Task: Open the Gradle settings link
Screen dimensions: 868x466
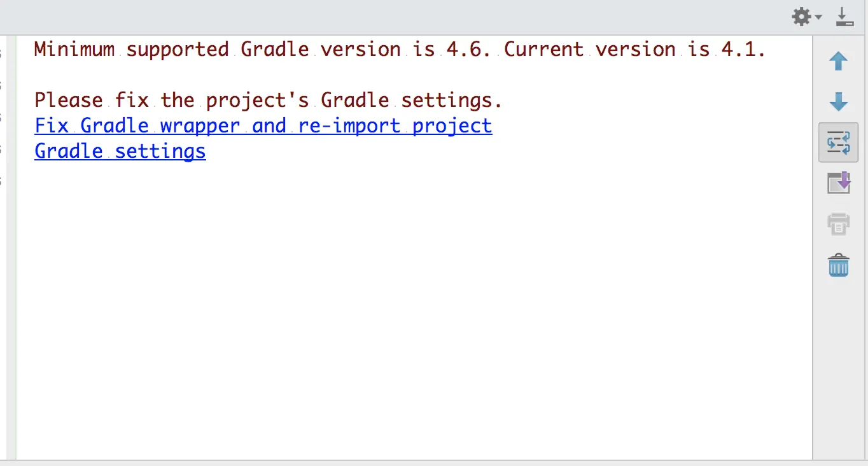Action: click(120, 151)
